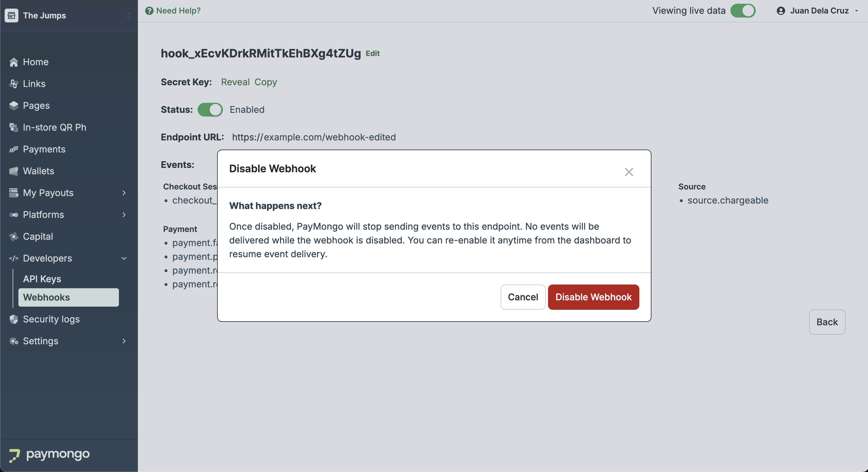Click the Need Help question mark icon
This screenshot has height=472, width=868.
149,11
